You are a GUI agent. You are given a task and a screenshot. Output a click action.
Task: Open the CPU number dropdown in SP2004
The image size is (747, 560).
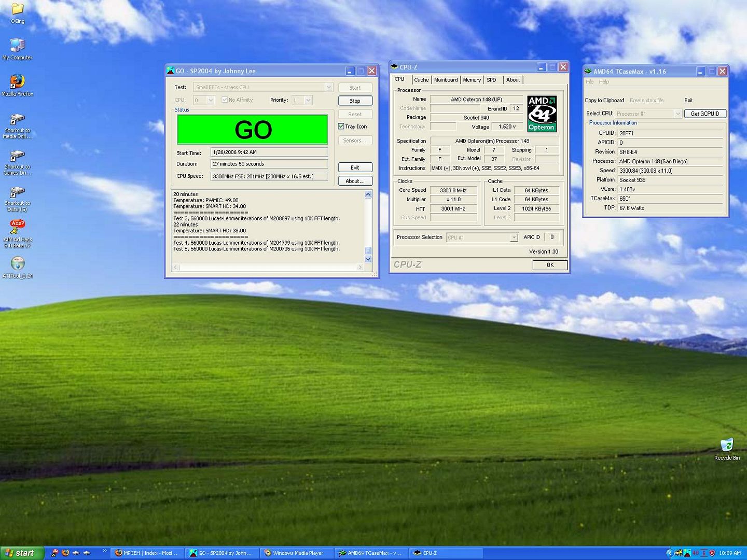click(x=211, y=100)
